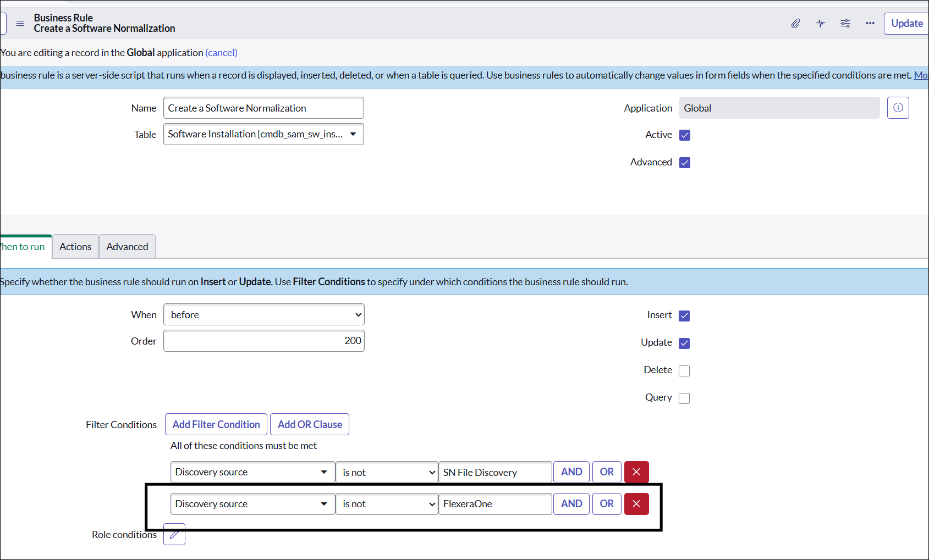Open the personalize form settings icon
This screenshot has width=929, height=560.
845,23
